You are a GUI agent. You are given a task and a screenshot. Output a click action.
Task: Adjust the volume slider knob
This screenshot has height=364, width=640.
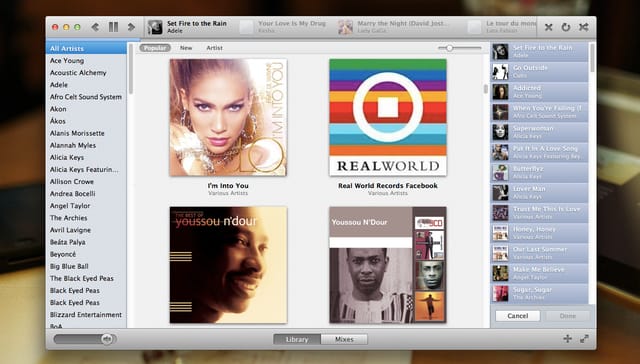pyautogui.click(x=107, y=339)
